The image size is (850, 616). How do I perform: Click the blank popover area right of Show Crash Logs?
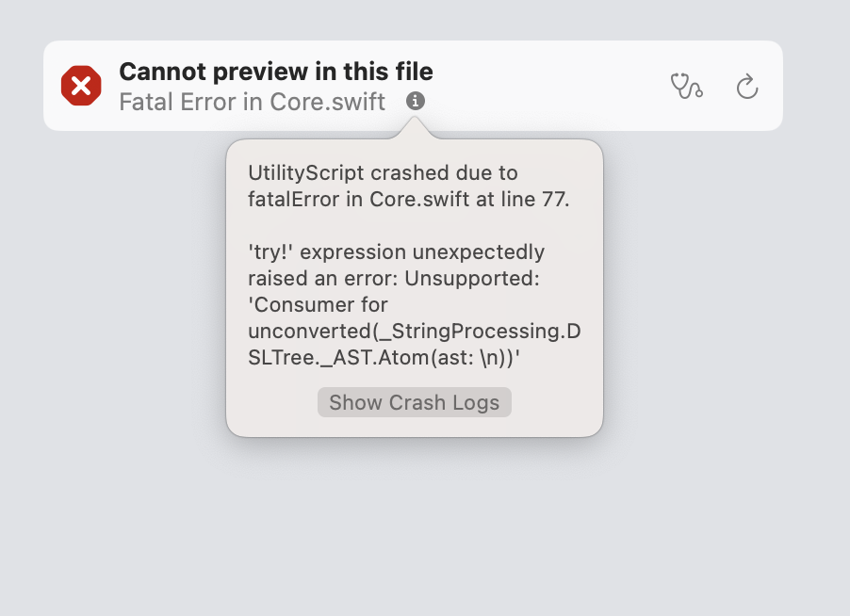(556, 403)
